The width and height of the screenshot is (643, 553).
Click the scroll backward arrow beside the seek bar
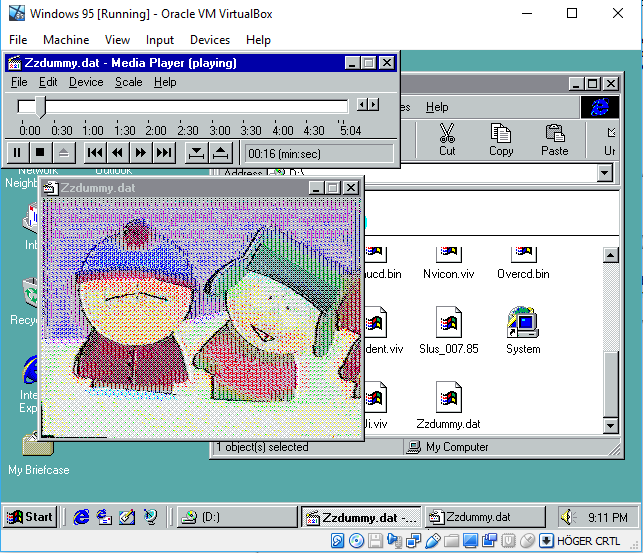(x=362, y=105)
